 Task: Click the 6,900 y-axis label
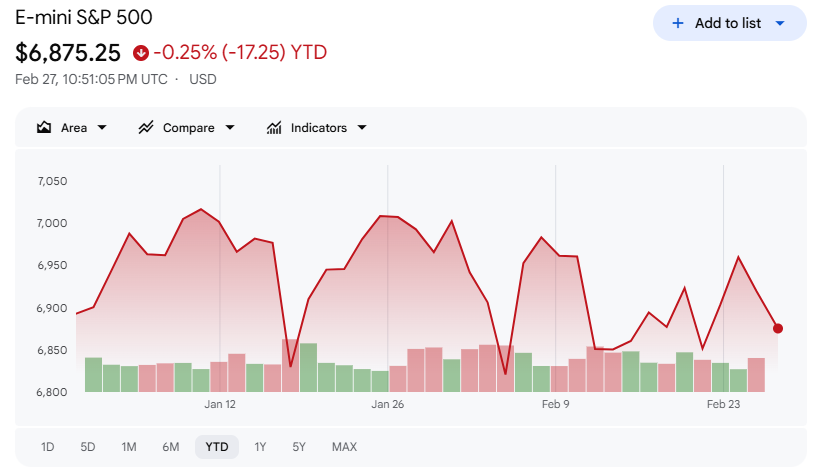tap(52, 308)
